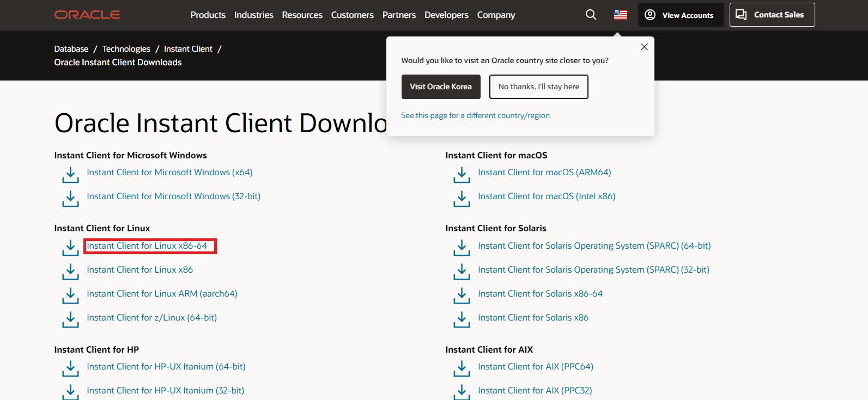868x400 pixels.
Task: Open See this page for different country link
Action: [x=475, y=115]
